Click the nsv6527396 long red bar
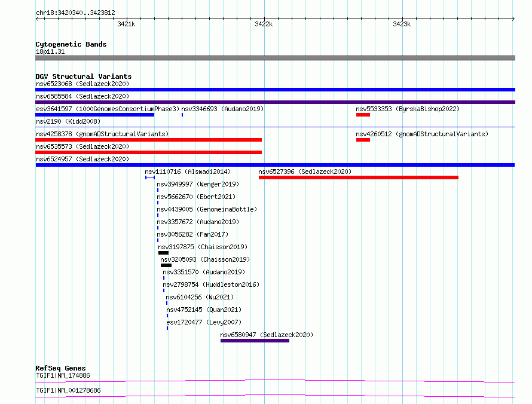Viewport: 532px width, 404px height. coord(359,177)
